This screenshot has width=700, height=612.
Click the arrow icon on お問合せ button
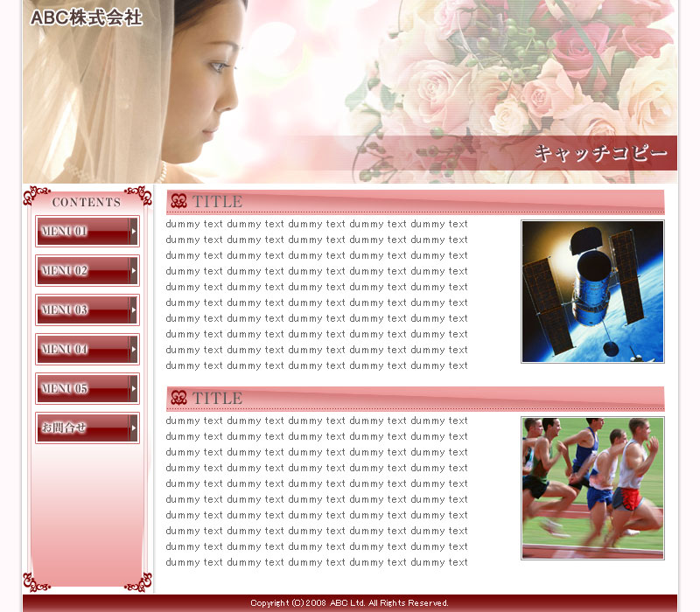coord(133,428)
